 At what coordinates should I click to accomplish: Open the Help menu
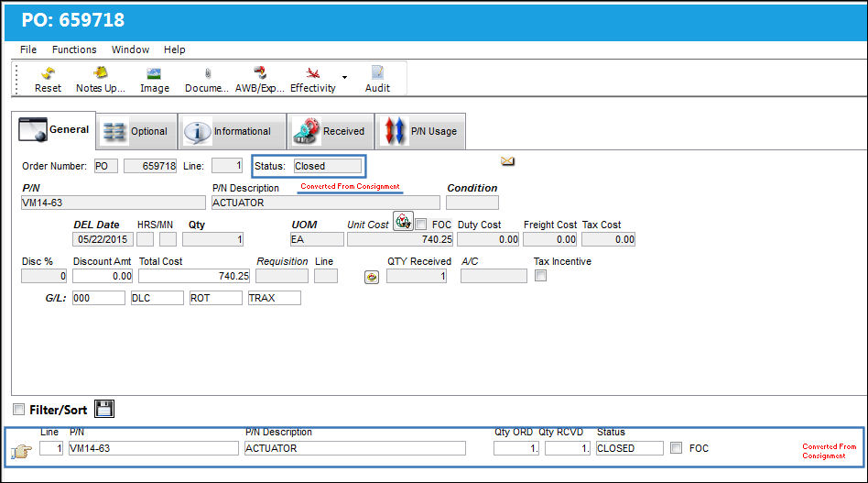pos(174,49)
